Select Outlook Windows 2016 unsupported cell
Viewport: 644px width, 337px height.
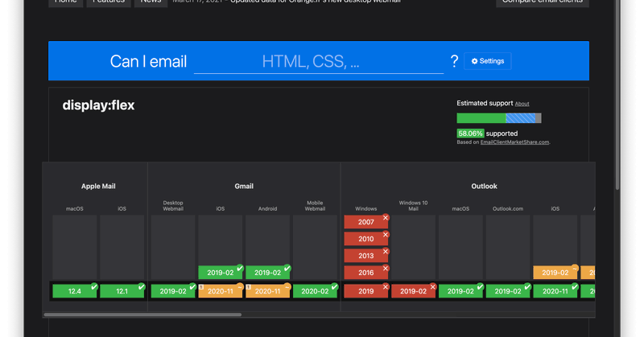pos(366,273)
